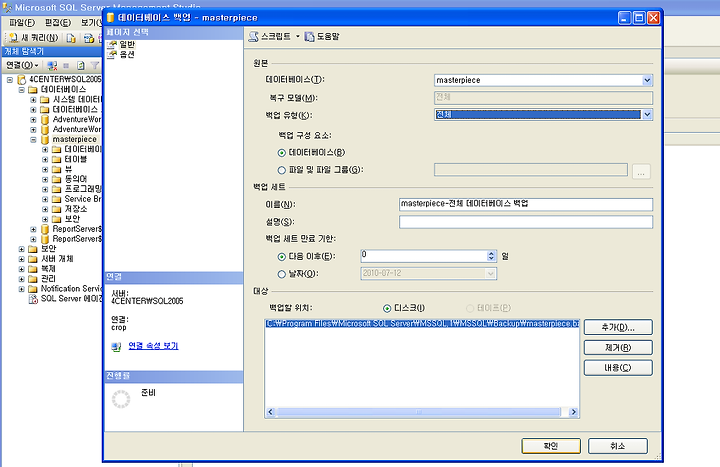Click the 스크립트 script icon in dialog toolbar
Screen dimensions: 720x467
click(x=253, y=37)
